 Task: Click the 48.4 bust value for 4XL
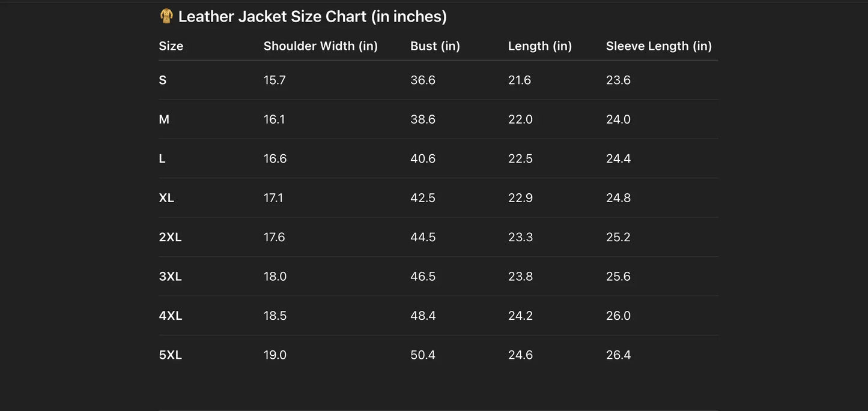[x=423, y=316]
